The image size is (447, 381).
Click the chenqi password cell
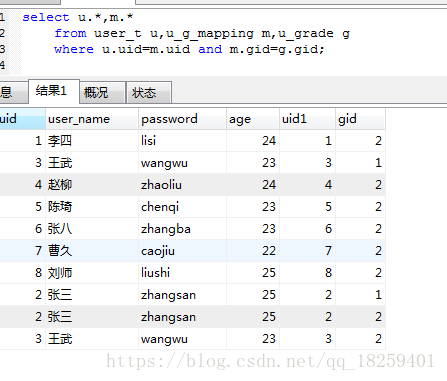(x=182, y=207)
